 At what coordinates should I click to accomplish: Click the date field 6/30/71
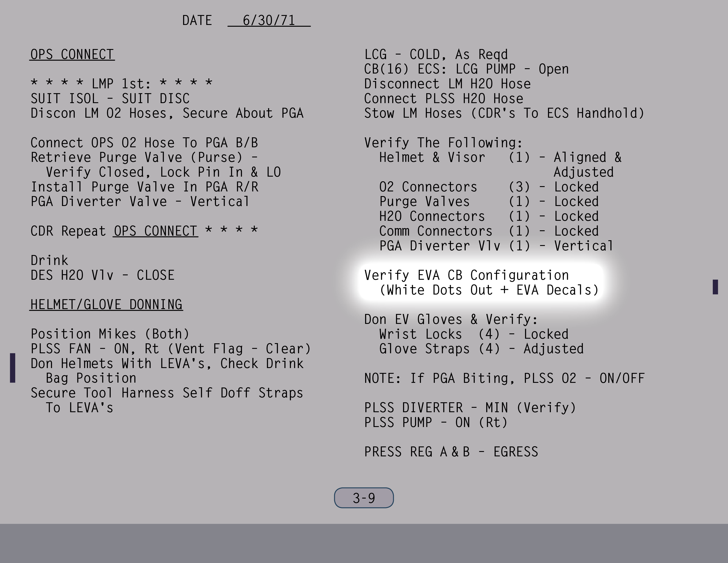pyautogui.click(x=269, y=20)
